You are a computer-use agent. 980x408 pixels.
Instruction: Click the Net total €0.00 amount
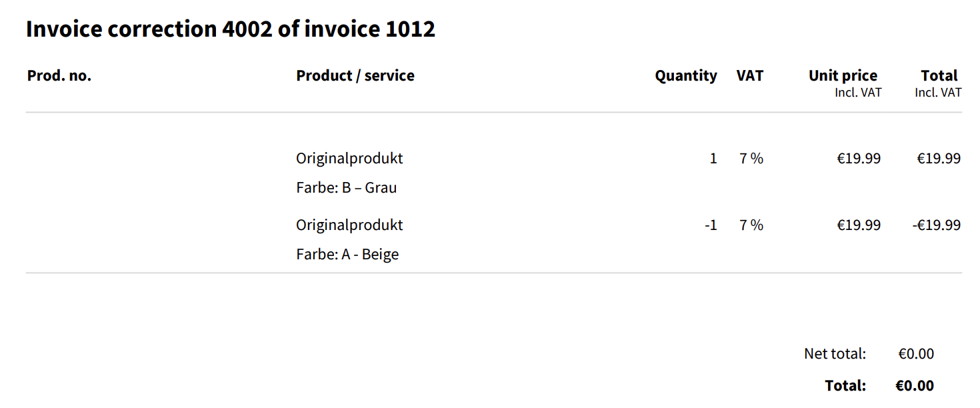click(x=916, y=354)
